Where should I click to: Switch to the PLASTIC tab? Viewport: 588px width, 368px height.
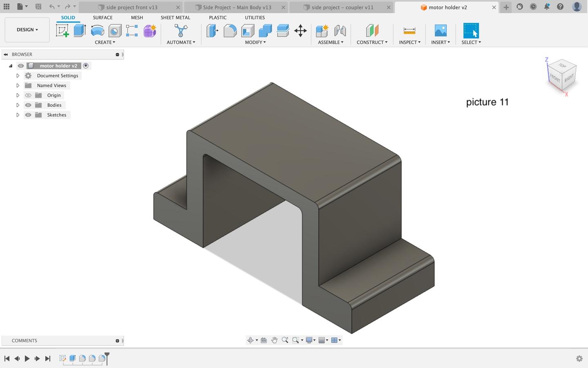tap(218, 18)
